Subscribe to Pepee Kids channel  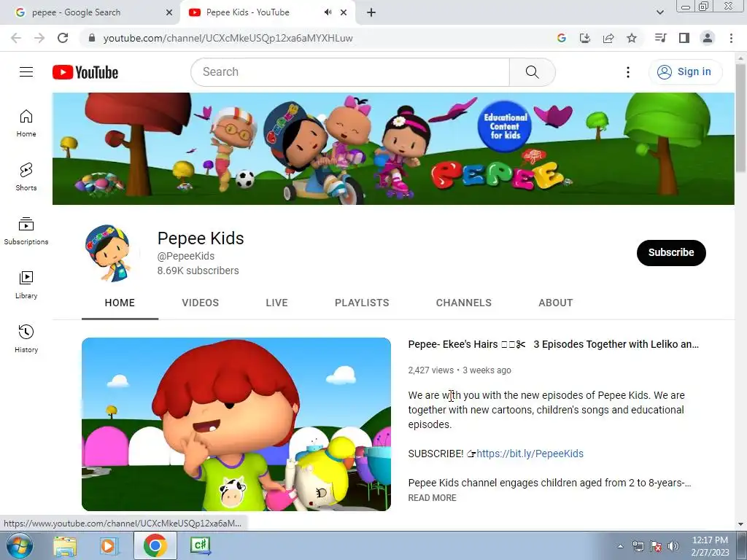671,252
